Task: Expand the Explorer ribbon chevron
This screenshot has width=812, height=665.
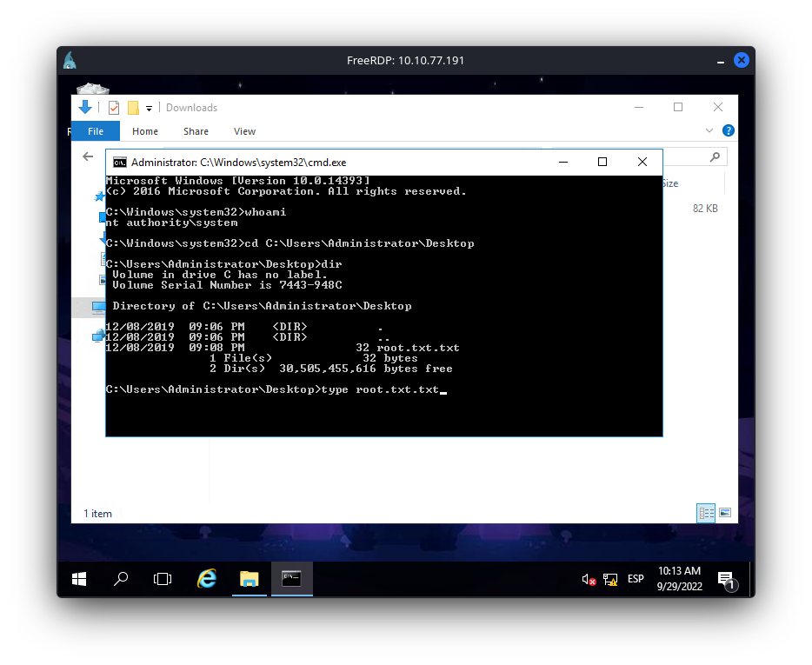Action: point(709,131)
